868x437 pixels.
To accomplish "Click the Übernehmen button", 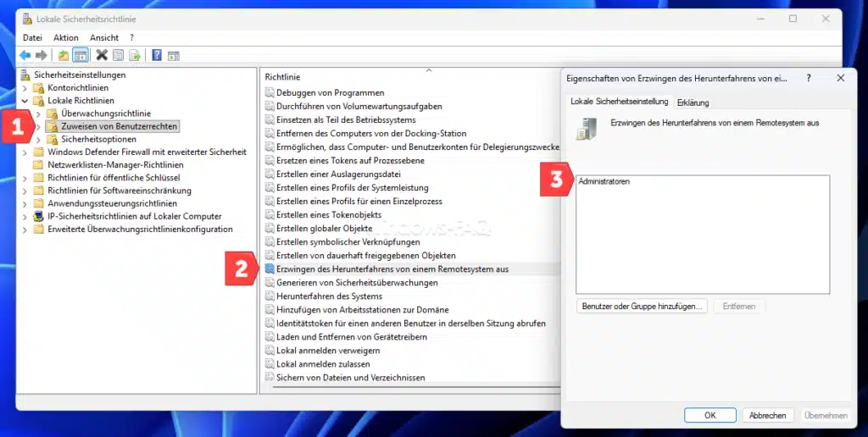I will [826, 415].
